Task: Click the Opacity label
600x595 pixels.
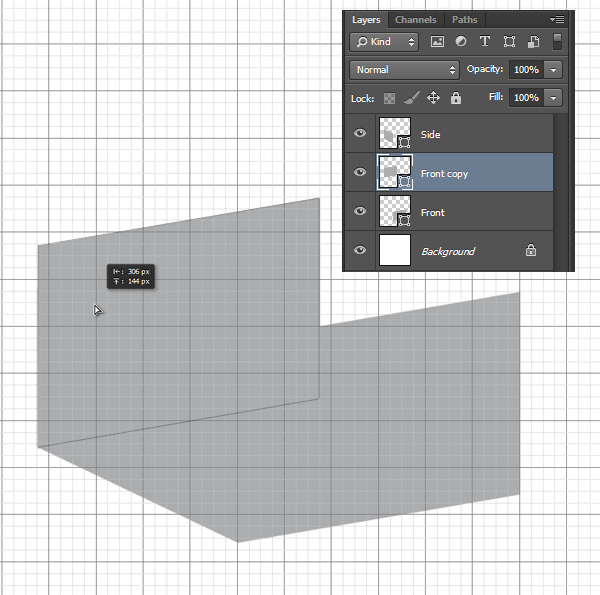Action: pos(484,69)
